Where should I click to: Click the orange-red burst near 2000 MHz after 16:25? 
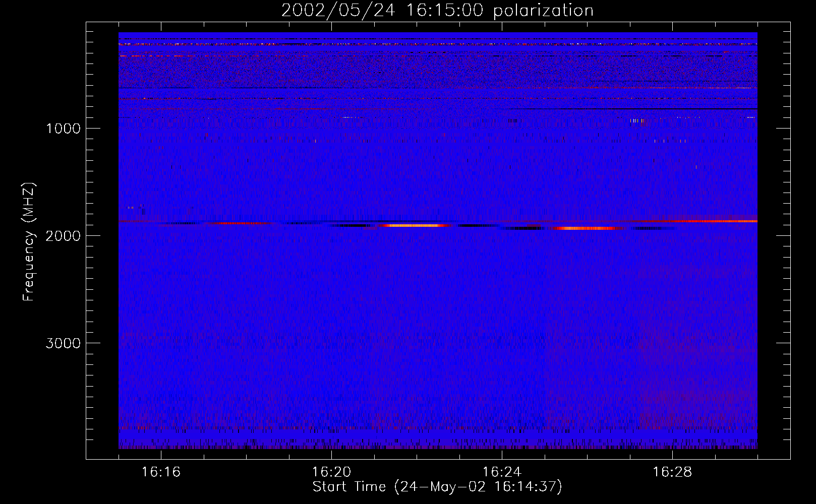click(x=588, y=228)
